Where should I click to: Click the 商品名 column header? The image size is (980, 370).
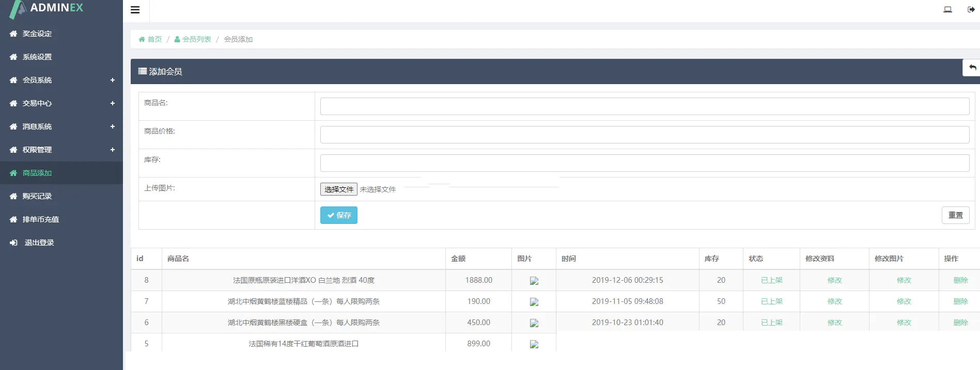pyautogui.click(x=178, y=259)
